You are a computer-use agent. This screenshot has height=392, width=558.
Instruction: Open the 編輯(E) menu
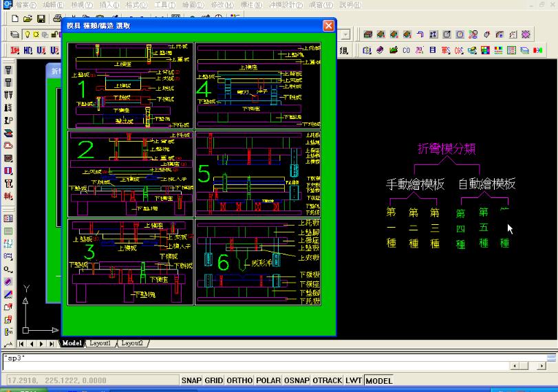point(54,5)
